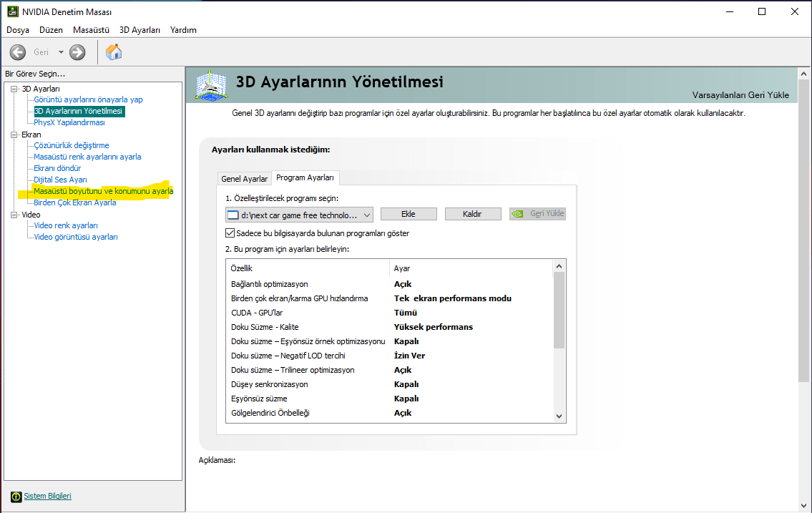Click the Bağlantılı optimizasyon value Açık
The height and width of the screenshot is (513, 812).
tap(403, 284)
